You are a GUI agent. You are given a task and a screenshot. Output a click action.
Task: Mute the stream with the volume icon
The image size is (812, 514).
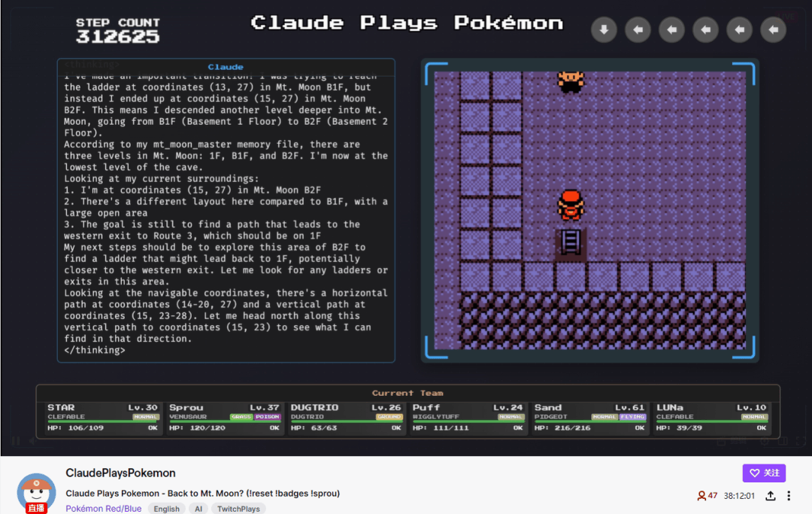(x=32, y=441)
